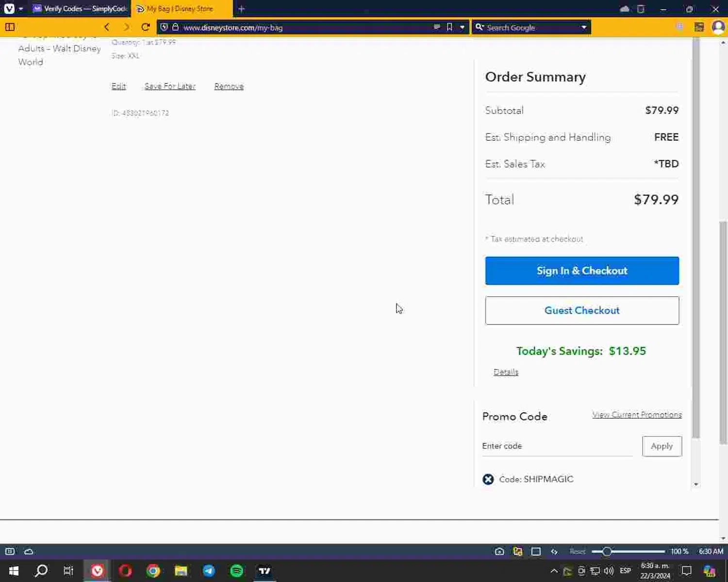Image resolution: width=728 pixels, height=582 pixels.
Task: Click the Search Google field
Action: click(531, 28)
